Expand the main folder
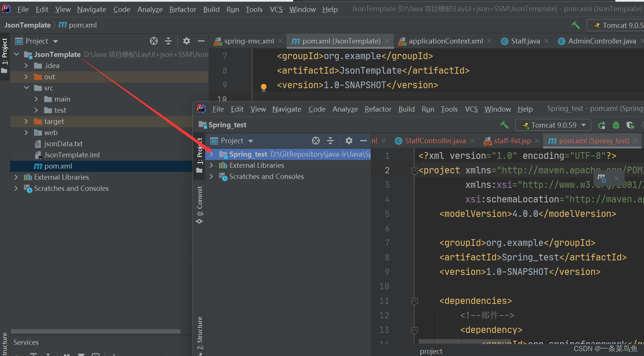The height and width of the screenshot is (356, 644). point(36,99)
